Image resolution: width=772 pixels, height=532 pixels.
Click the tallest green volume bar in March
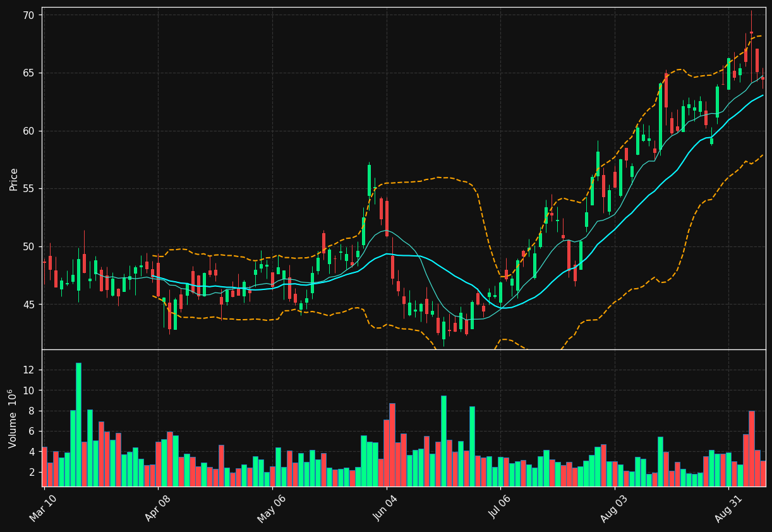click(78, 425)
